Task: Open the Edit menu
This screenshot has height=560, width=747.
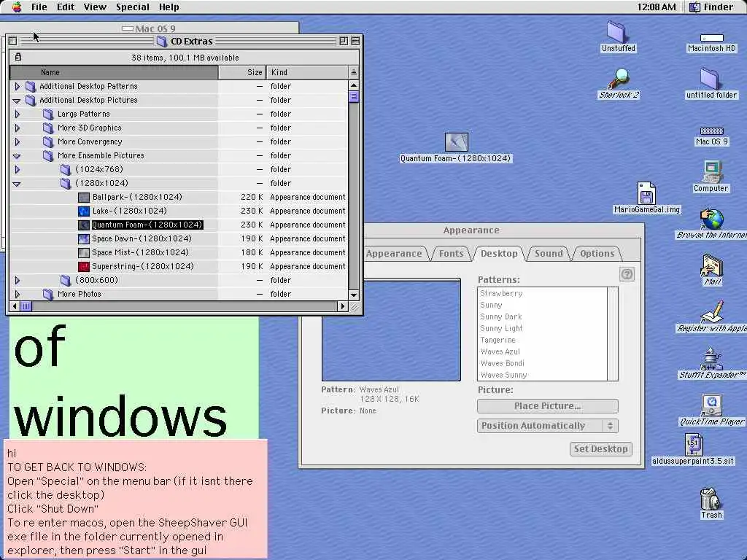Action: point(65,7)
